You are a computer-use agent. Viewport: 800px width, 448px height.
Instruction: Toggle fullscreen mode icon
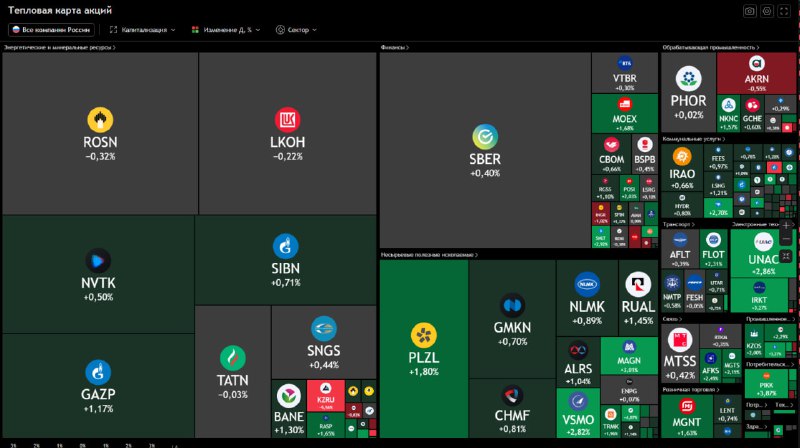pyautogui.click(x=784, y=11)
